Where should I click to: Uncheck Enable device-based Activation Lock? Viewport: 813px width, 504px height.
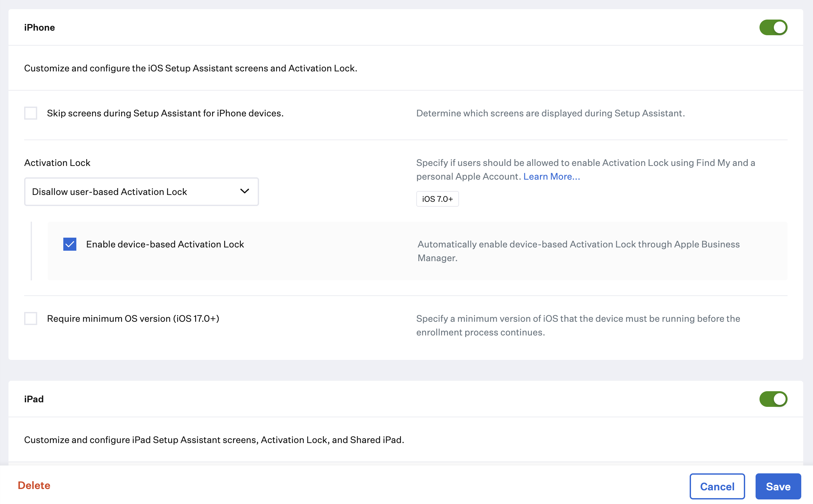[70, 244]
